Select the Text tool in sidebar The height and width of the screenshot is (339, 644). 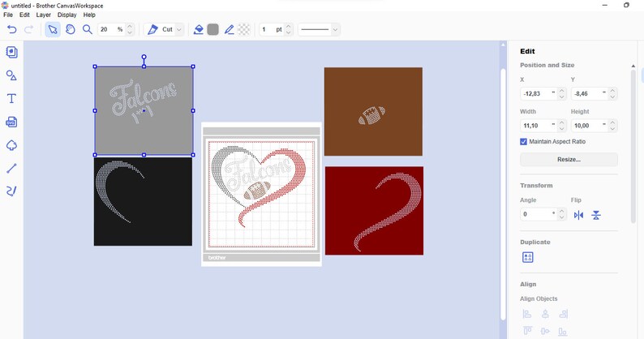click(x=11, y=99)
